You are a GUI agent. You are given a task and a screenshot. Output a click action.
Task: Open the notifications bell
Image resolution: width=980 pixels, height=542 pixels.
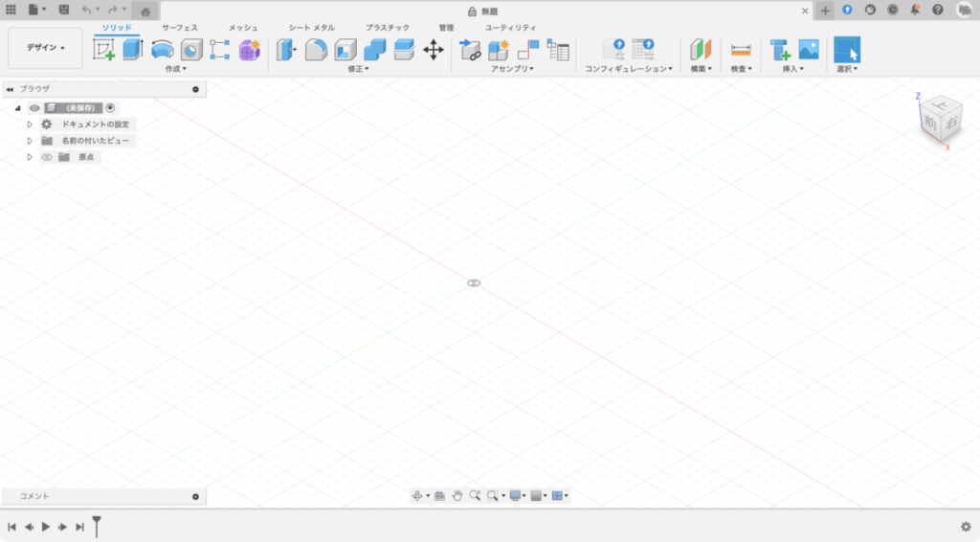pos(915,10)
